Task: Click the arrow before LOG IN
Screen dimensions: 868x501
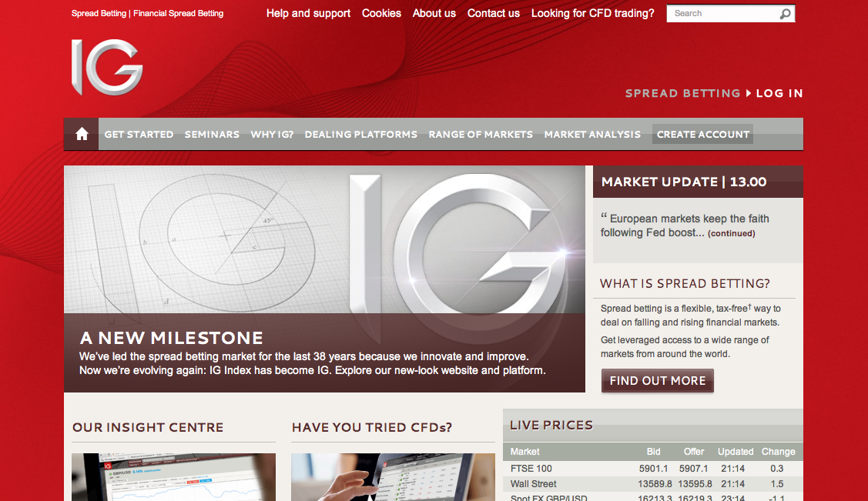Action: point(749,93)
